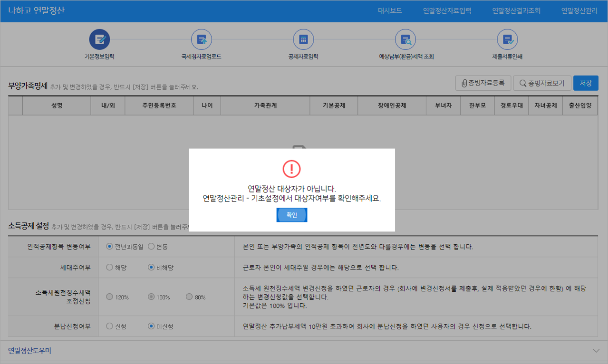Screen dimensions: 608x364
Task: Go to the 제출서류인쇄 step icon
Action: coord(507,39)
